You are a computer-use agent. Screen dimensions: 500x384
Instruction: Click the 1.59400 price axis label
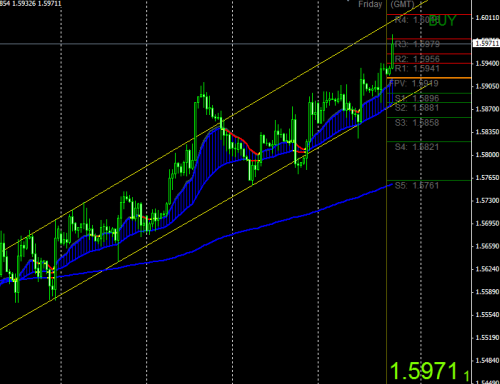(487, 63)
